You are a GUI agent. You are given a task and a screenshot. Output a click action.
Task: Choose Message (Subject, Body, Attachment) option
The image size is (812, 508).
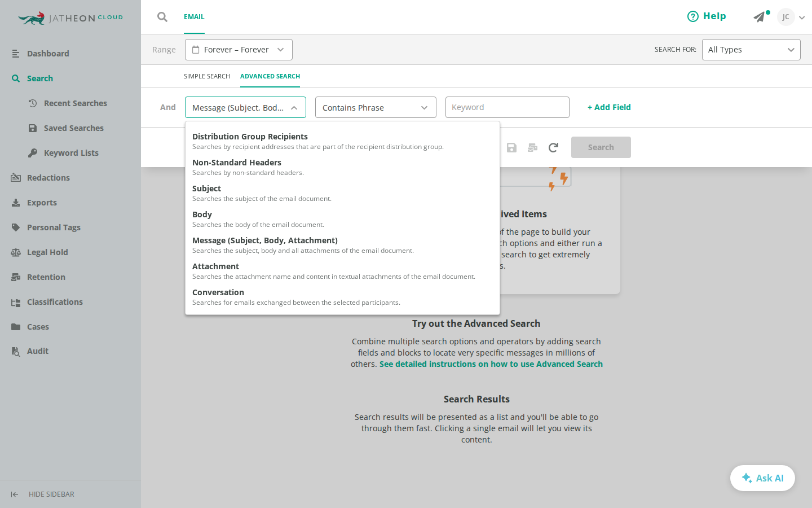pyautogui.click(x=342, y=245)
